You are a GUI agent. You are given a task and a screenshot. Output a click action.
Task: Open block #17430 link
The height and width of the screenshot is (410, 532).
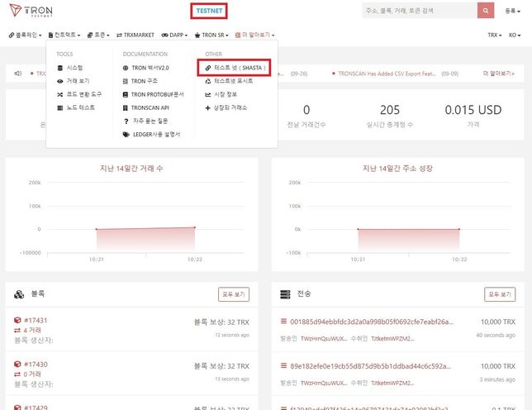36,365
